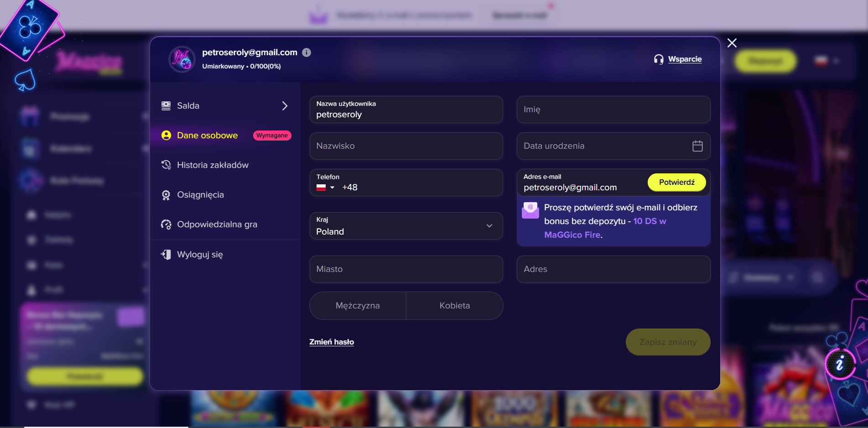
Task: Click the MaGGico Fire bonus text
Action: click(572, 235)
